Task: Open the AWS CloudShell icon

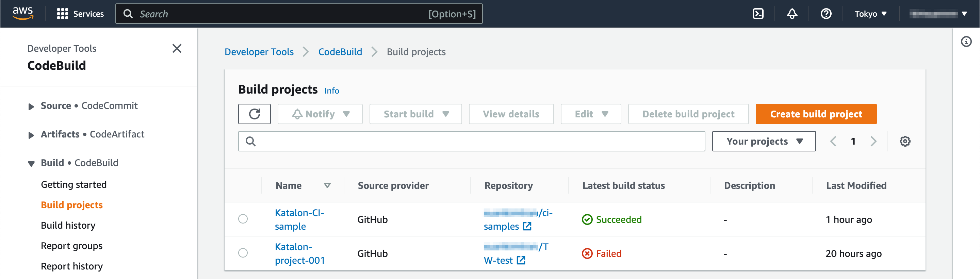Action: [758, 14]
